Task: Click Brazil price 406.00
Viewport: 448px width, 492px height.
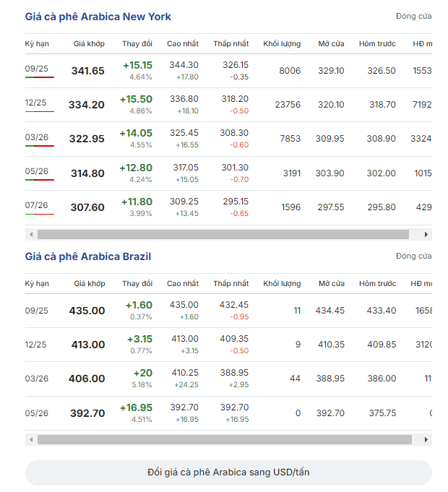Action: [87, 379]
